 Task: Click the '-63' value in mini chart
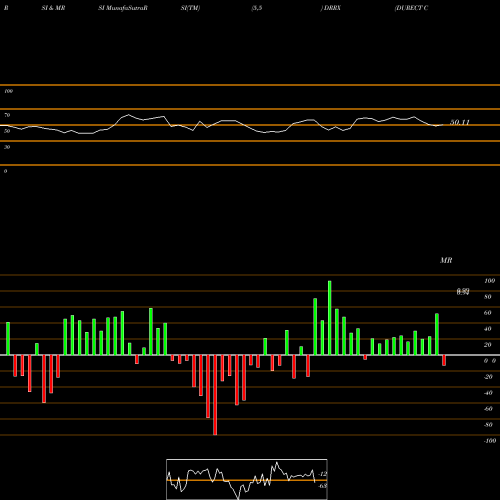pyautogui.click(x=323, y=486)
